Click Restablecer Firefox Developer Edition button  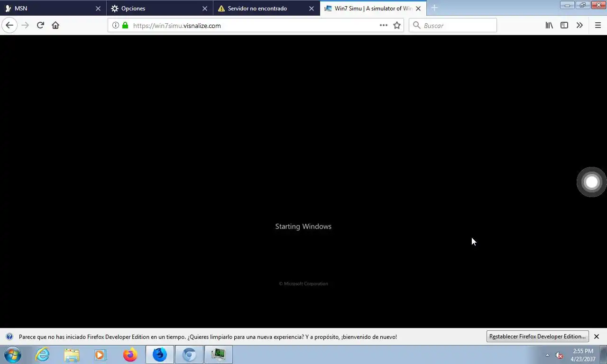click(x=538, y=337)
